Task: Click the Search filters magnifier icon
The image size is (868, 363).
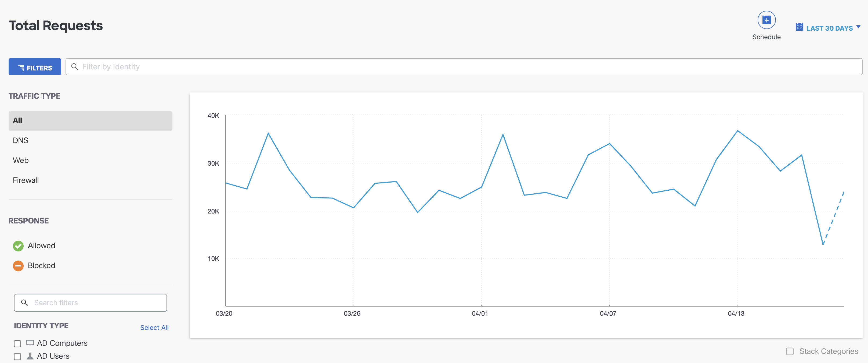Action: coord(24,302)
